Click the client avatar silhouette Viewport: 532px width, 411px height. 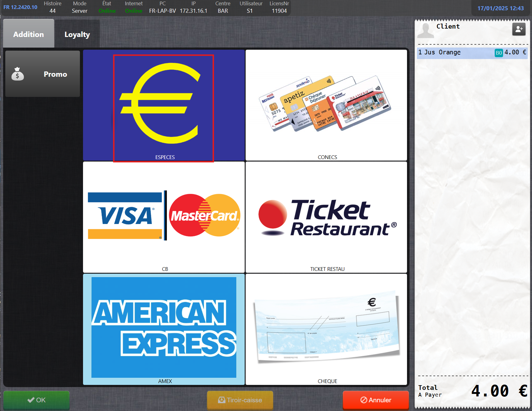tap(426, 30)
